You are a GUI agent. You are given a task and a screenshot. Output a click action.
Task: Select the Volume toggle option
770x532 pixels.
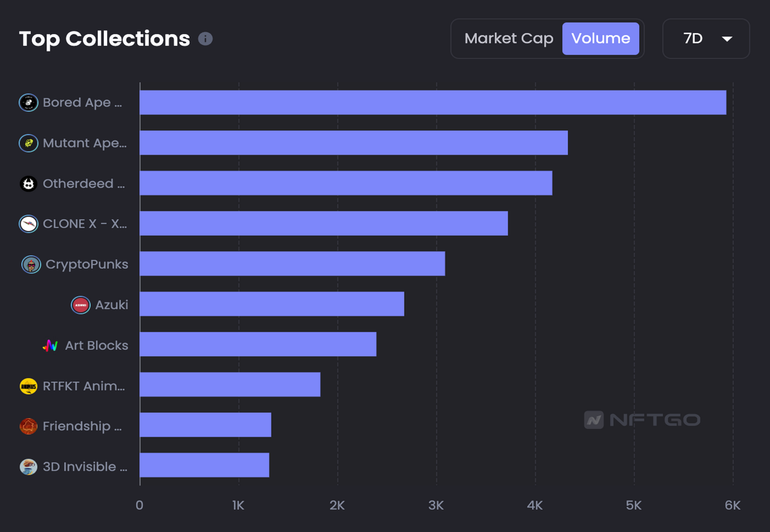(x=601, y=39)
